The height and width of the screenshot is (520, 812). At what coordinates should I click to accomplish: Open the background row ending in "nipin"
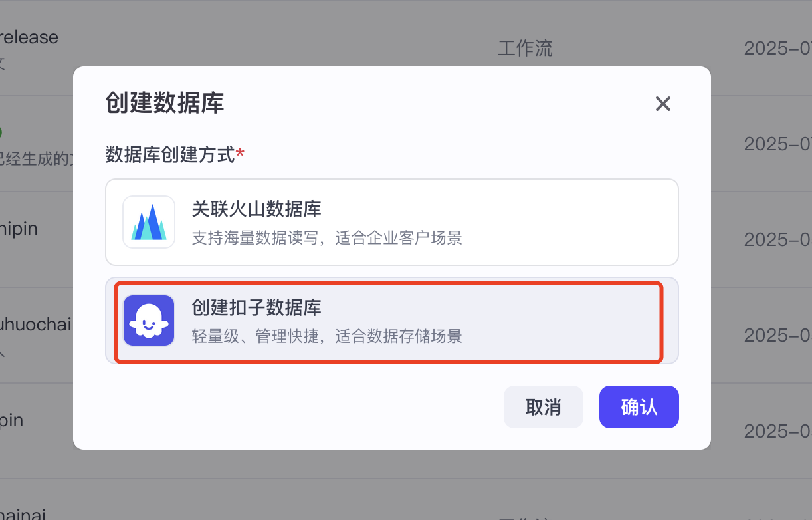click(19, 229)
